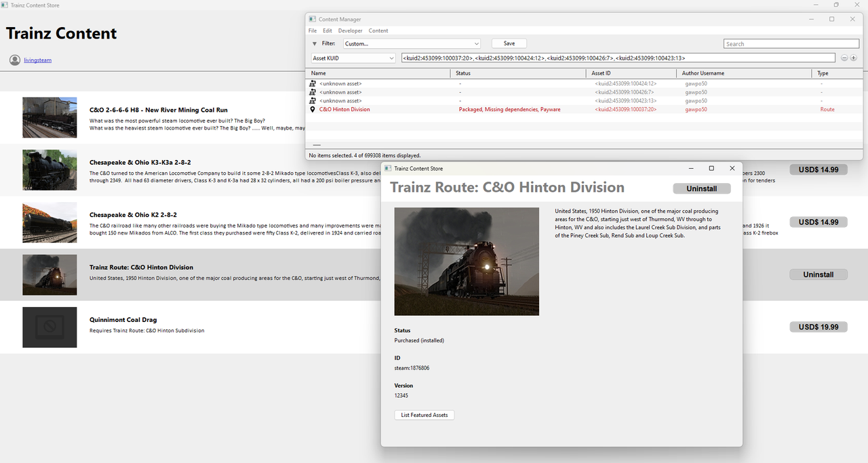The height and width of the screenshot is (463, 868).
Task: Click C&O 2-6-6-6 H8 listing thumbnail
Action: 50,117
